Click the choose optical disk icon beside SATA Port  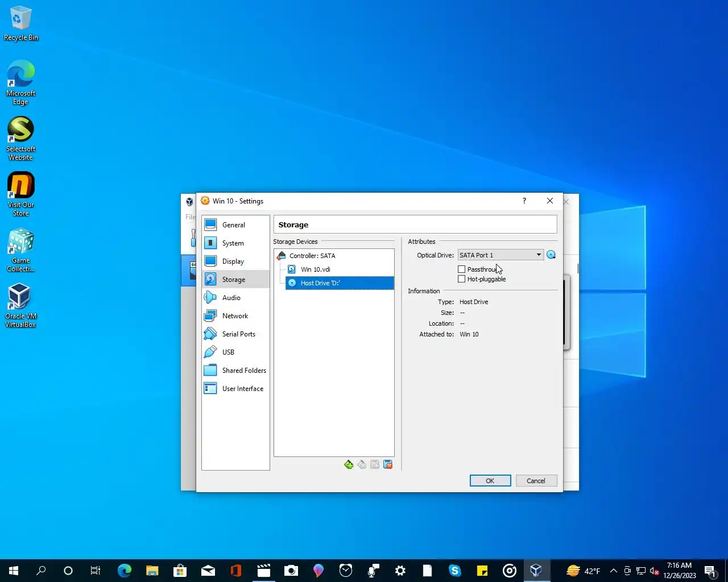tap(551, 255)
